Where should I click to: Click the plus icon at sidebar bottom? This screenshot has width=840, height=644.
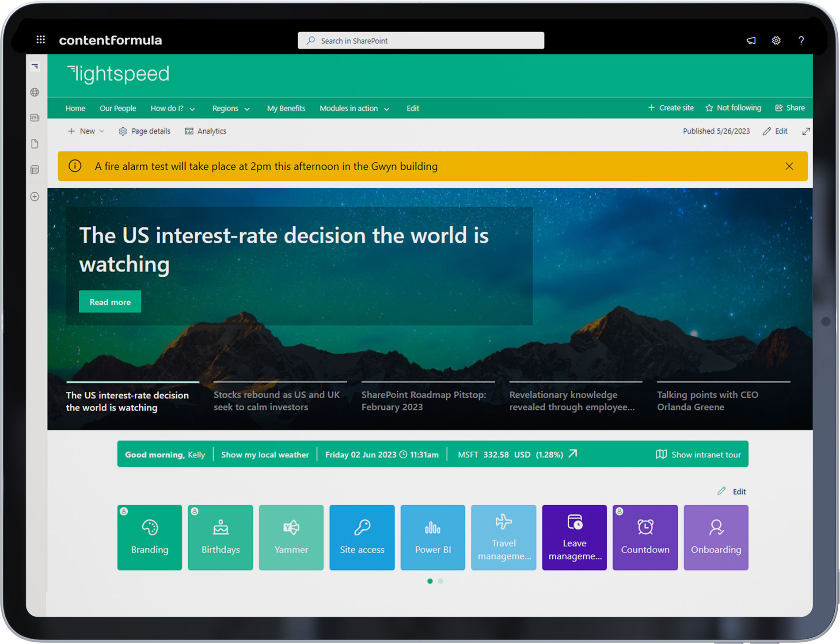[x=35, y=197]
